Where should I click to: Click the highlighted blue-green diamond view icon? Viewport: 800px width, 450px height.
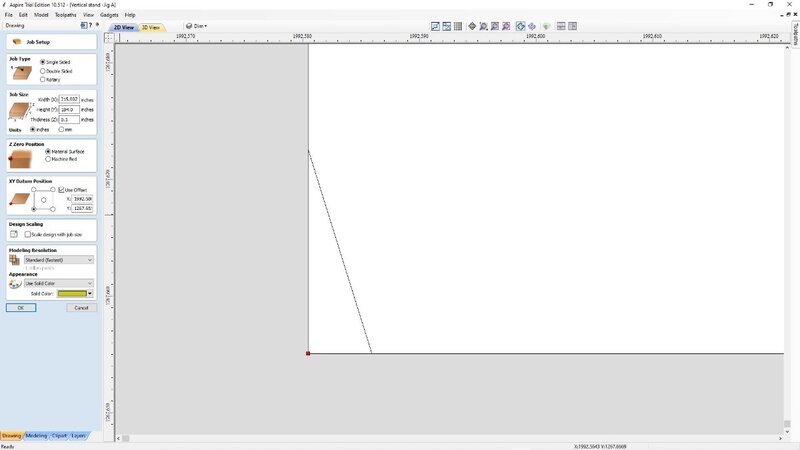click(x=520, y=26)
